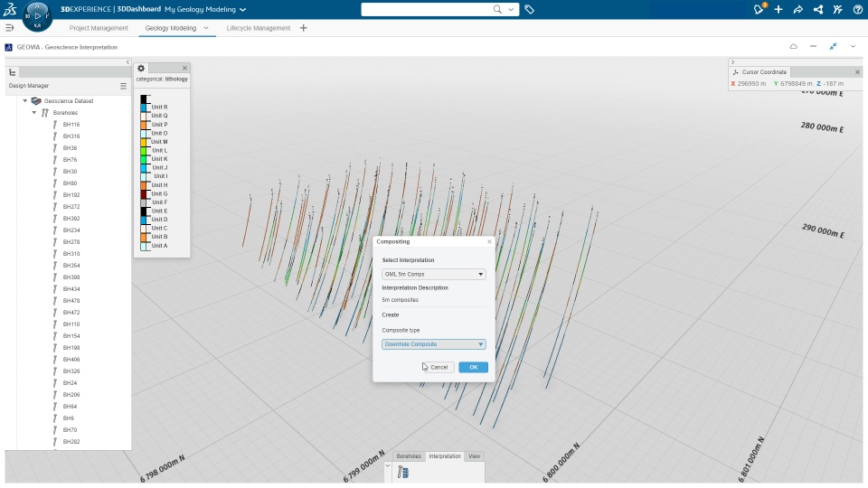The height and width of the screenshot is (488, 868).
Task: Click Unit G dark red swatch
Action: (144, 193)
